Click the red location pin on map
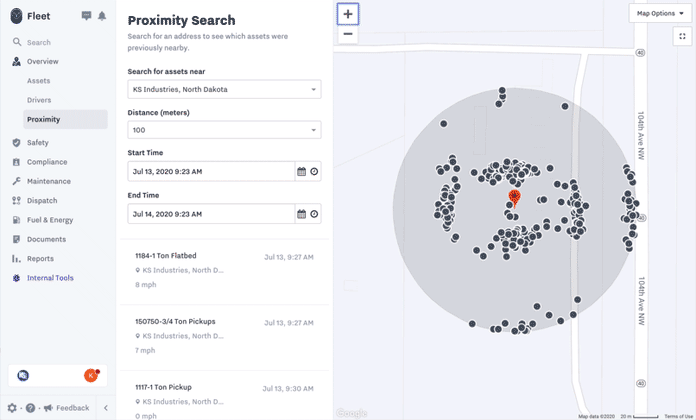This screenshot has height=420, width=696. (x=514, y=197)
